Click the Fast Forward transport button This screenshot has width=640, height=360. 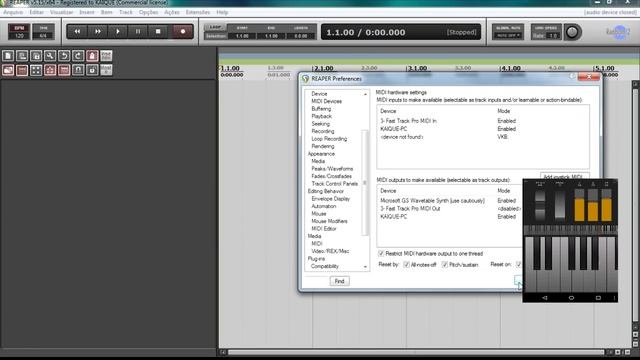click(98, 31)
